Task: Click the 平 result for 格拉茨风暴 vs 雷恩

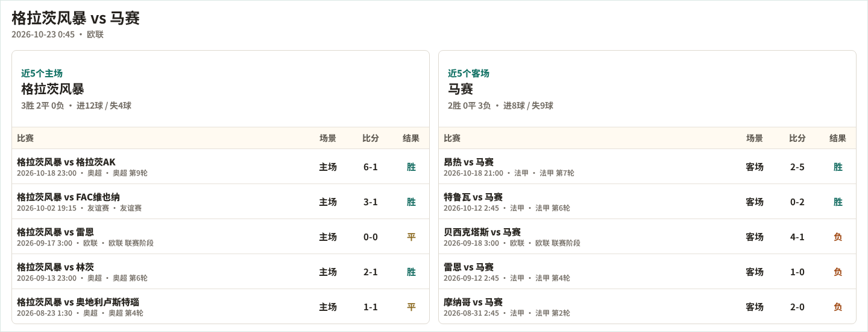Action: tap(411, 237)
